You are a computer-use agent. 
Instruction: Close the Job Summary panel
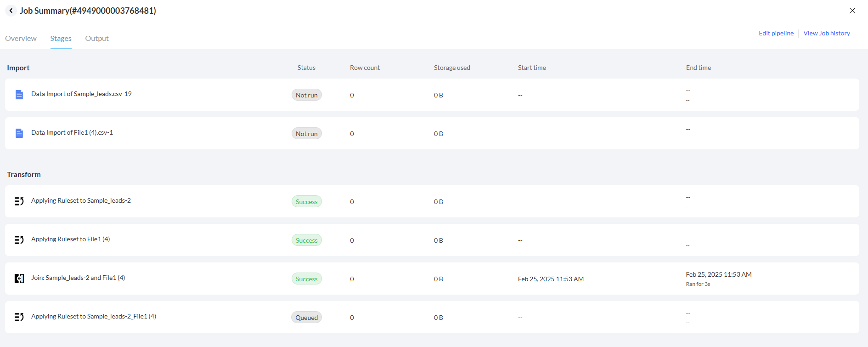point(852,11)
